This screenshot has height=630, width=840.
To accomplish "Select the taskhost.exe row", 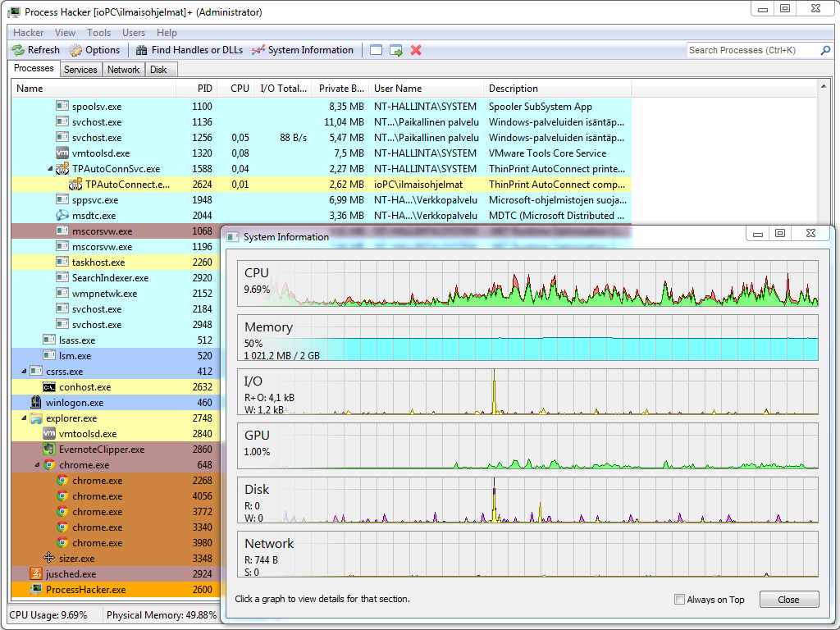I will (115, 262).
